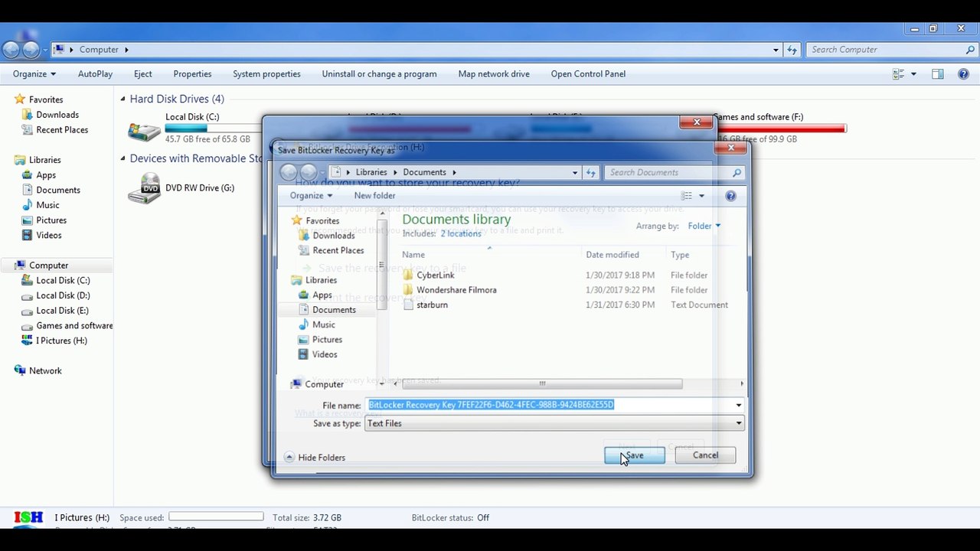Click Map network drive
Viewport: 980px width, 551px height.
click(x=494, y=74)
